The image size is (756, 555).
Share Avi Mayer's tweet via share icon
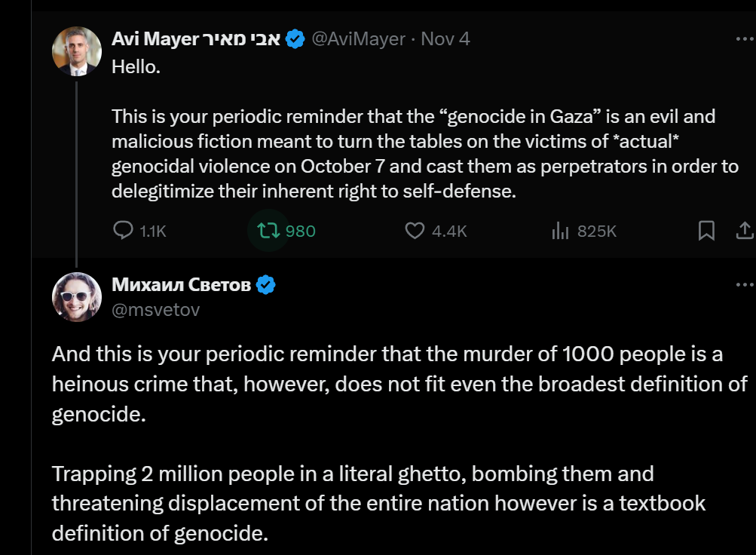(745, 231)
